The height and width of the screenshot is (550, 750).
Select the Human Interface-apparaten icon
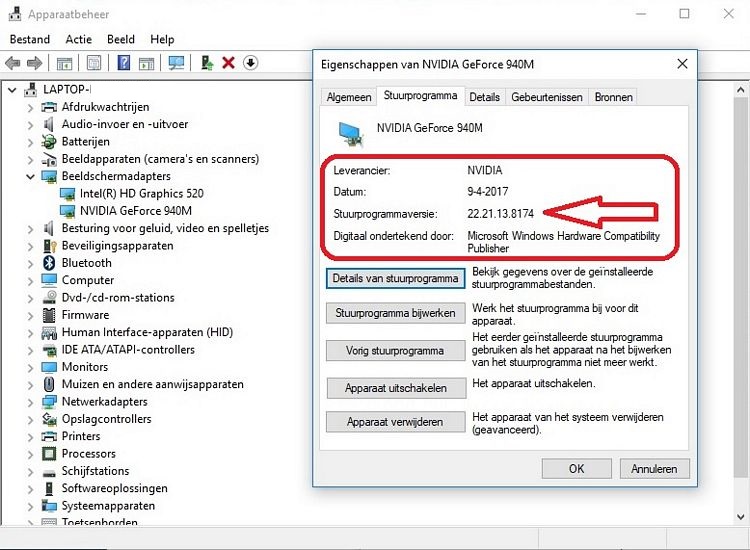(x=49, y=332)
